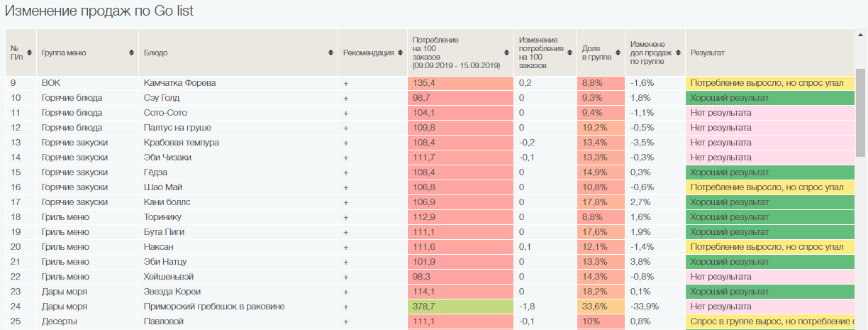Viewport: 868px width, 330px height.
Task: Open the plus recommendation for Сэу Голд
Action: click(346, 98)
